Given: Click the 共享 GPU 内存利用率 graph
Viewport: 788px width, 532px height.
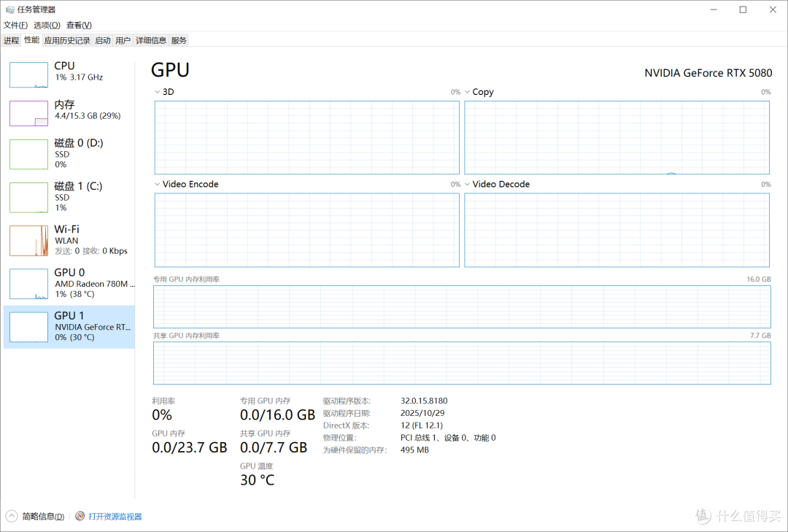Looking at the screenshot, I should click(x=463, y=363).
